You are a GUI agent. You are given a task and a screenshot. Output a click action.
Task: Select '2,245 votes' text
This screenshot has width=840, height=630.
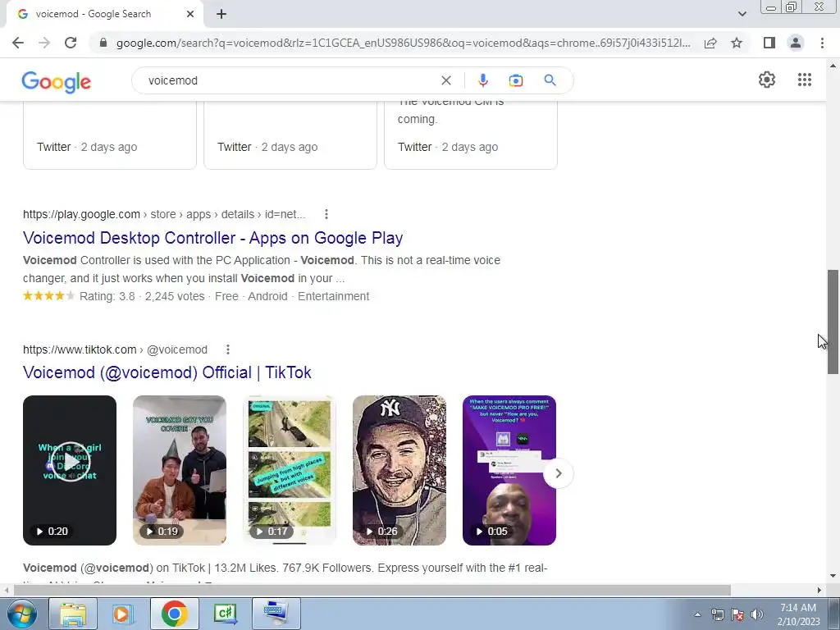click(x=175, y=296)
